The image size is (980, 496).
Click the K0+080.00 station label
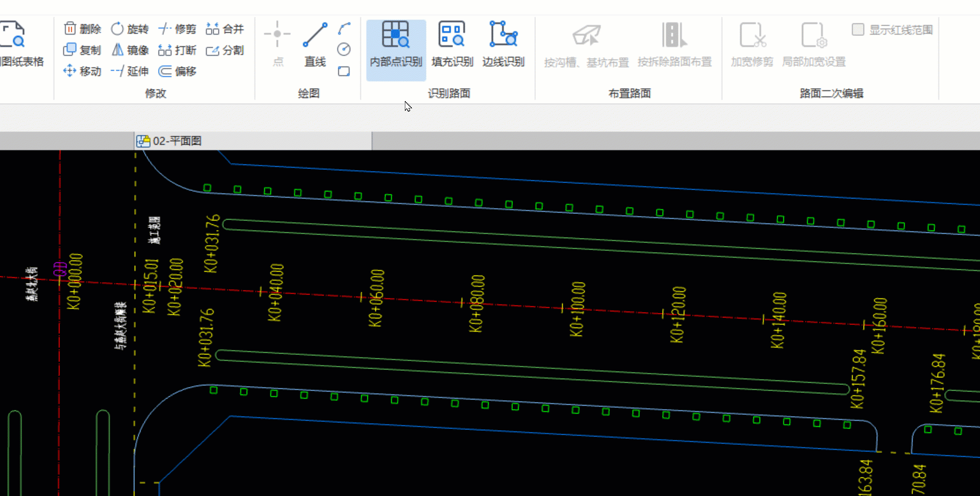pos(476,303)
